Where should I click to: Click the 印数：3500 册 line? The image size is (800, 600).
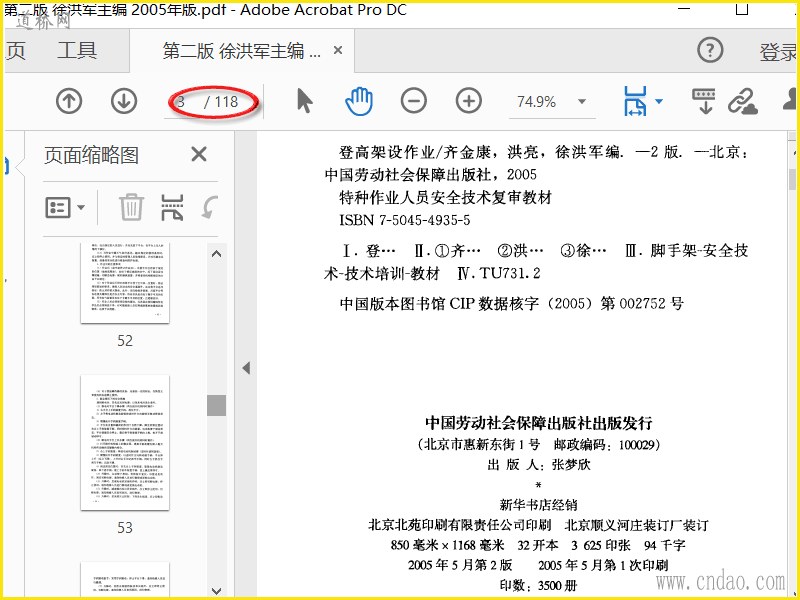pos(538,585)
